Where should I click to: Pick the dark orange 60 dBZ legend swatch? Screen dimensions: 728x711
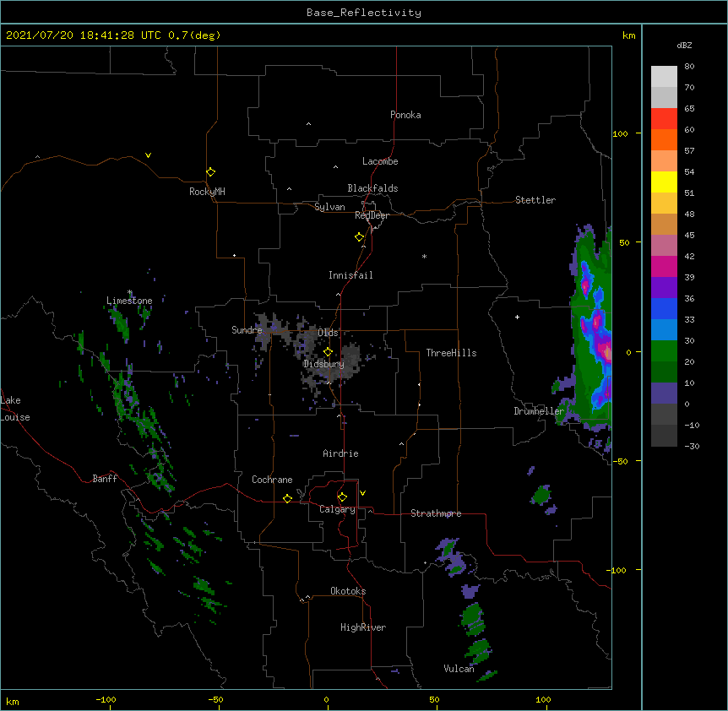pyautogui.click(x=664, y=139)
